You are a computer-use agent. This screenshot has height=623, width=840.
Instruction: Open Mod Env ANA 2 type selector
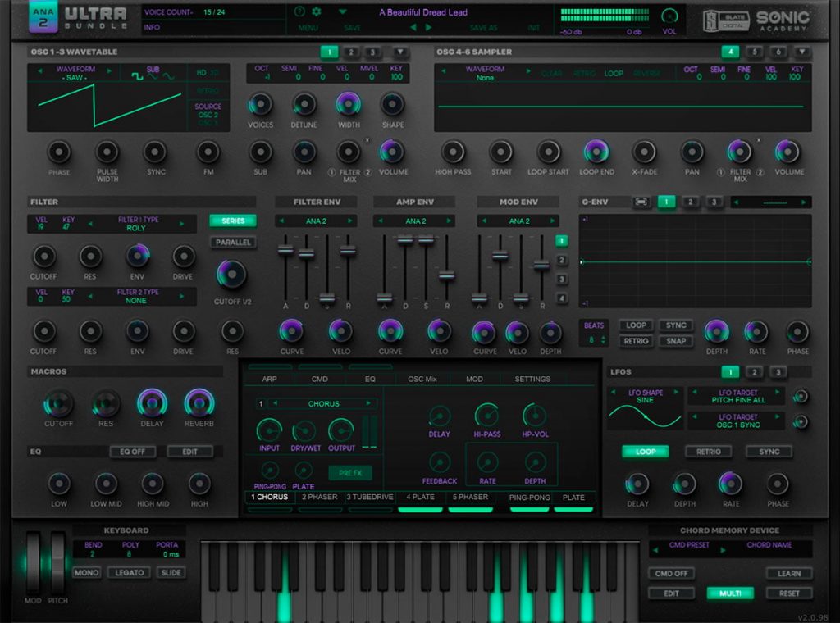coord(518,221)
